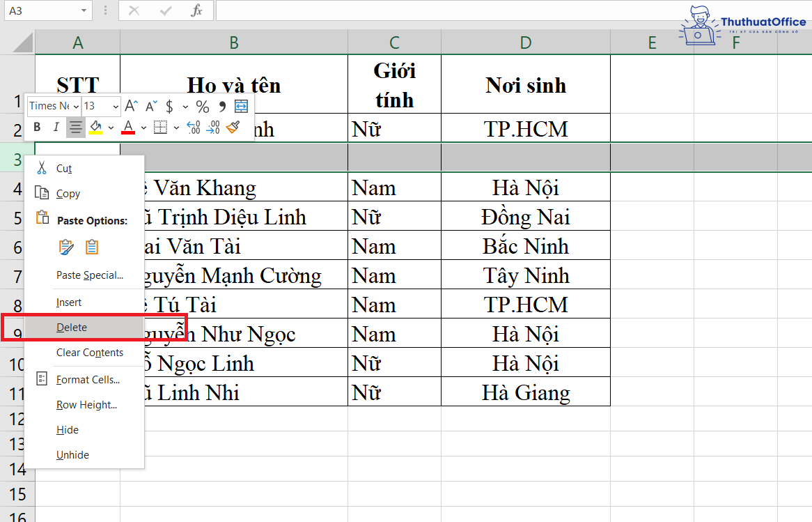Increase font size with the larger A icon

pyautogui.click(x=130, y=106)
